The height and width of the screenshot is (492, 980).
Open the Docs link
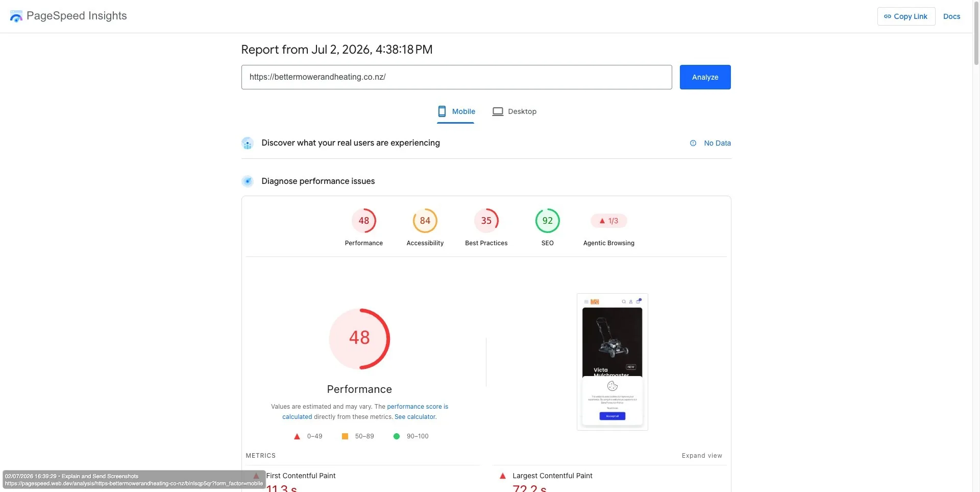click(x=951, y=16)
